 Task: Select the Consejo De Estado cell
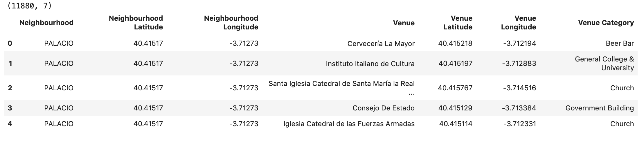click(x=383, y=108)
